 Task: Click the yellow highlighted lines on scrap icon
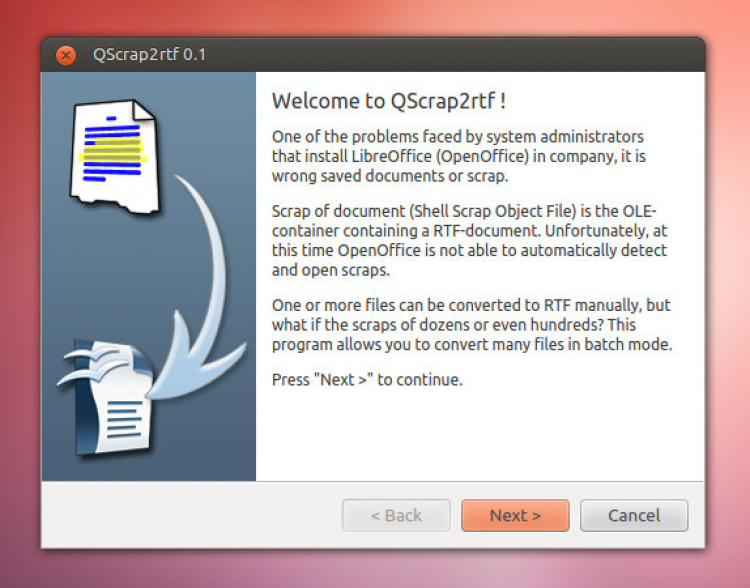click(x=113, y=150)
